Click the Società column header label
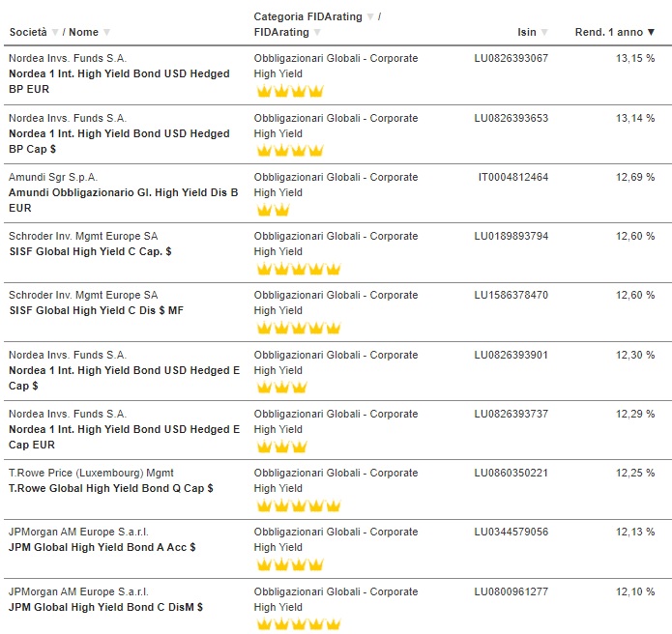 click(28, 32)
